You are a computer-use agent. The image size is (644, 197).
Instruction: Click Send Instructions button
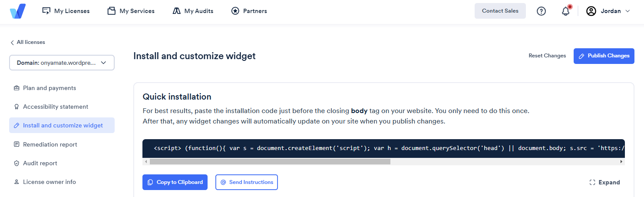(x=246, y=182)
